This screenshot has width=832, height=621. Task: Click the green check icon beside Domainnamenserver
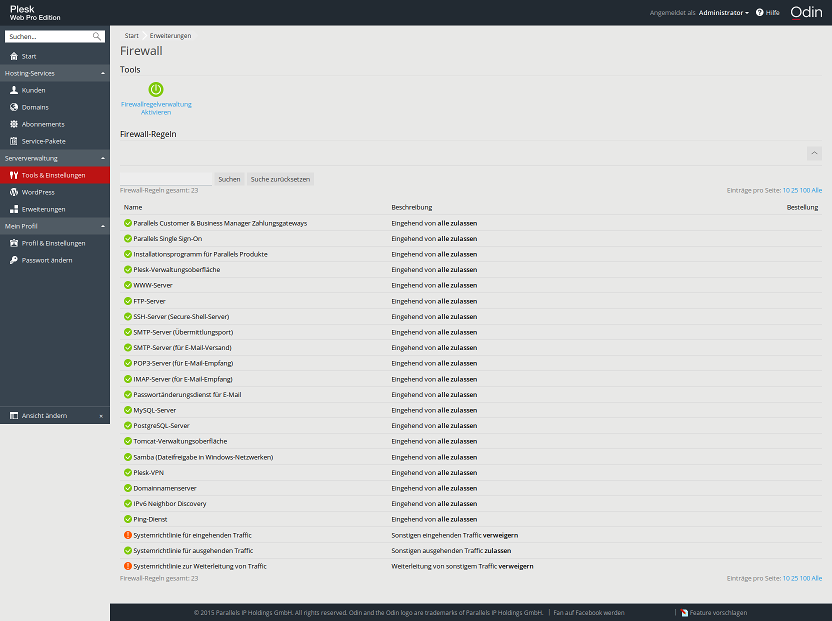click(x=127, y=488)
